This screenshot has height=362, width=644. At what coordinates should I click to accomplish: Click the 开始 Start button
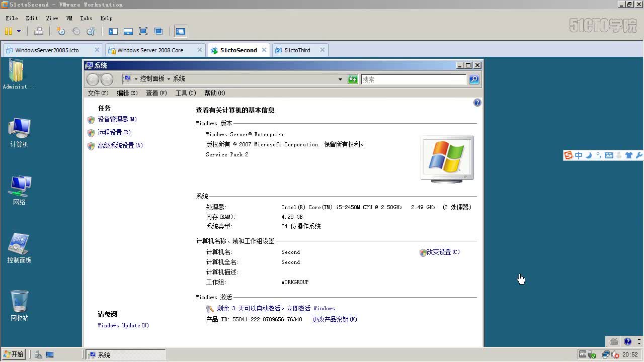[13, 354]
